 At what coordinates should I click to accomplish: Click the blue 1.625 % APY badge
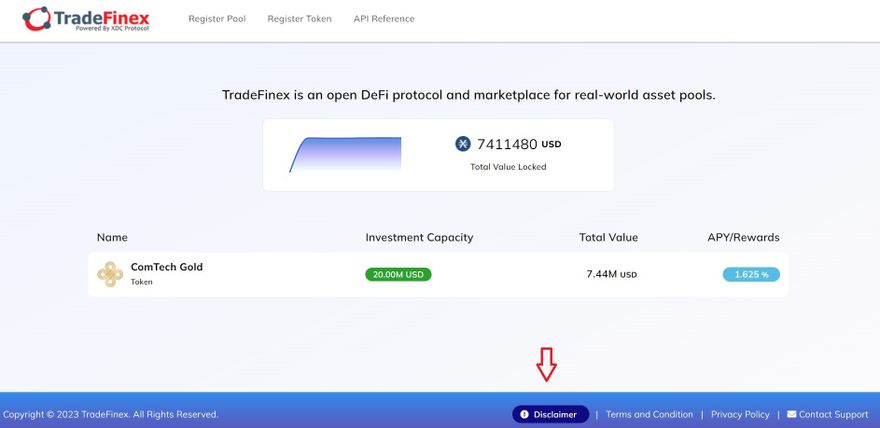[x=751, y=274]
